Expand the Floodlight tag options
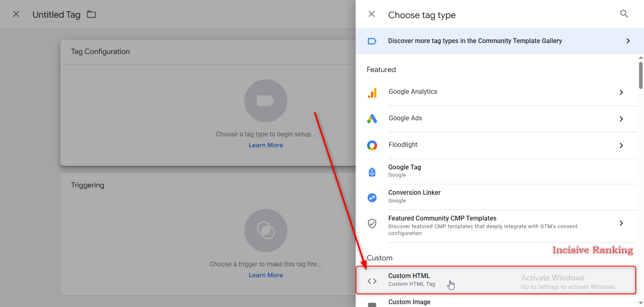 tap(621, 146)
